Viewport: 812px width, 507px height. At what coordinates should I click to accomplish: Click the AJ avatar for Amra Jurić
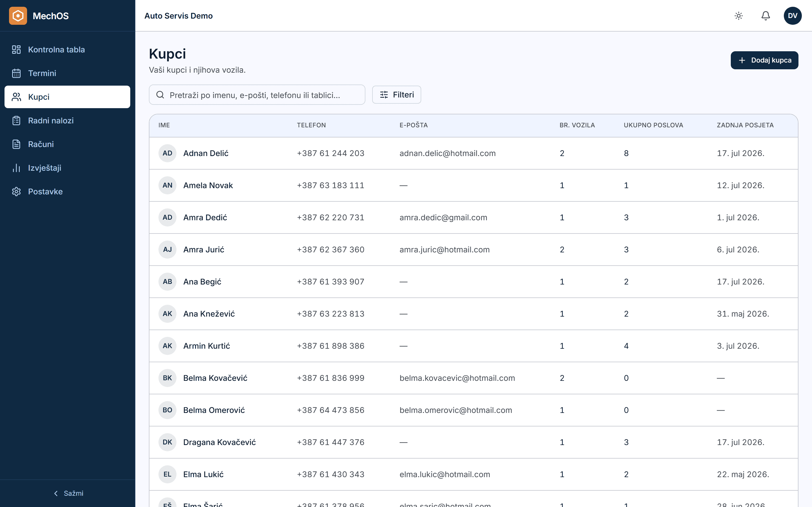[x=167, y=250]
